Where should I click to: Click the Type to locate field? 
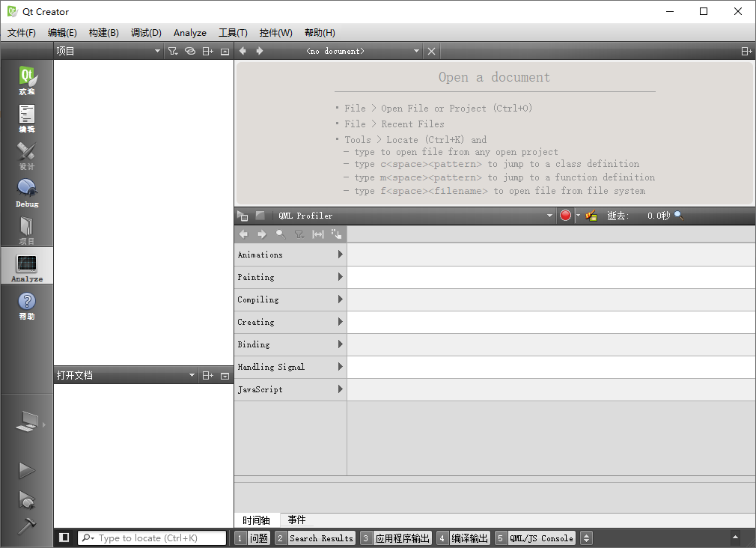click(152, 538)
